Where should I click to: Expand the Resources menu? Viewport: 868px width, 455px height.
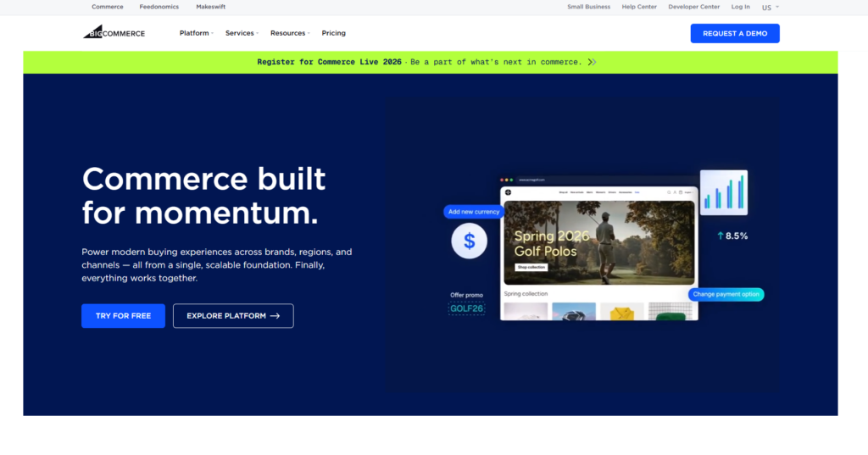click(290, 33)
